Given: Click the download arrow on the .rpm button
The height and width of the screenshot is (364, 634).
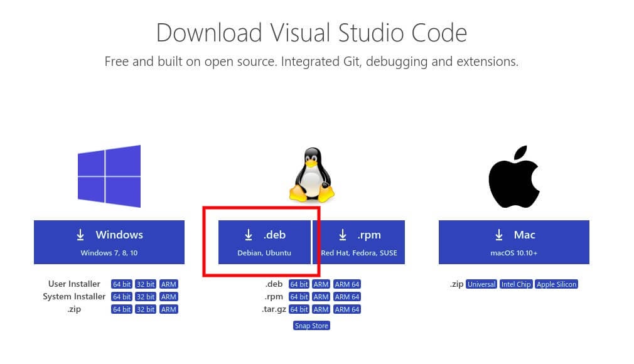Looking at the screenshot, I should click(x=343, y=234).
